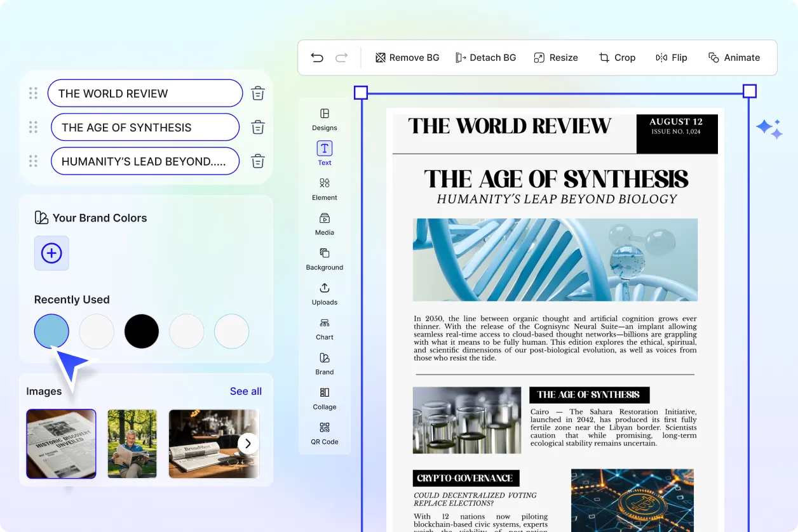The image size is (798, 532).
Task: Click the redo arrow icon
Action: pos(342,58)
